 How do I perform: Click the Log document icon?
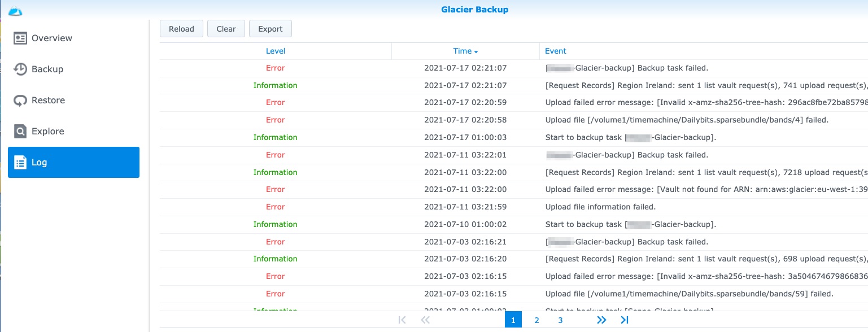point(20,163)
